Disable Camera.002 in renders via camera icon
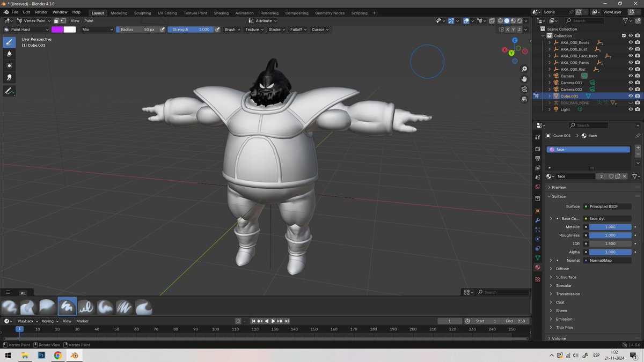644x362 pixels. coord(637,90)
